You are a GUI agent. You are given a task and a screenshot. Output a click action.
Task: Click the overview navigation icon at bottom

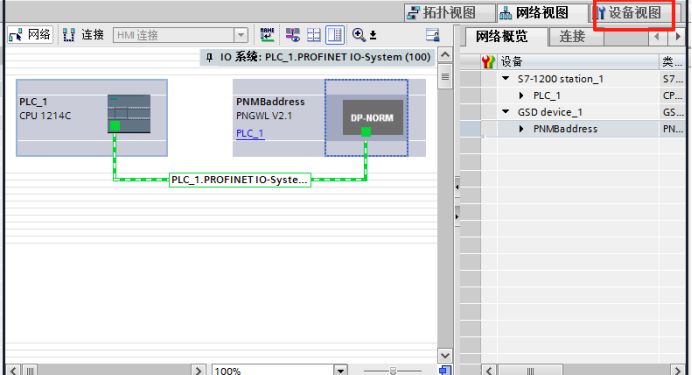pyautogui.click(x=445, y=370)
